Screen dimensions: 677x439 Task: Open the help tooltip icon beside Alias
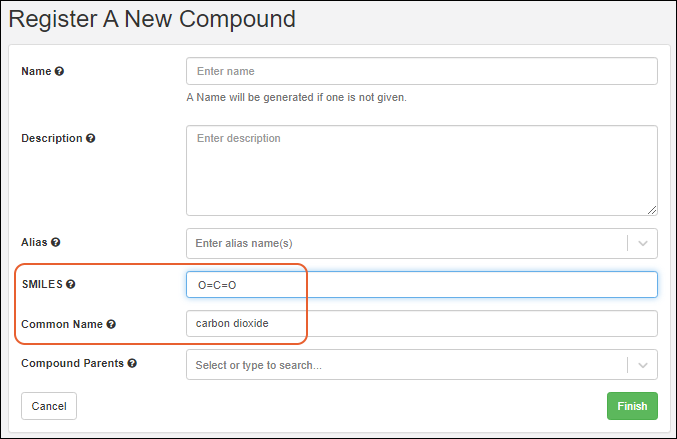(x=56, y=243)
